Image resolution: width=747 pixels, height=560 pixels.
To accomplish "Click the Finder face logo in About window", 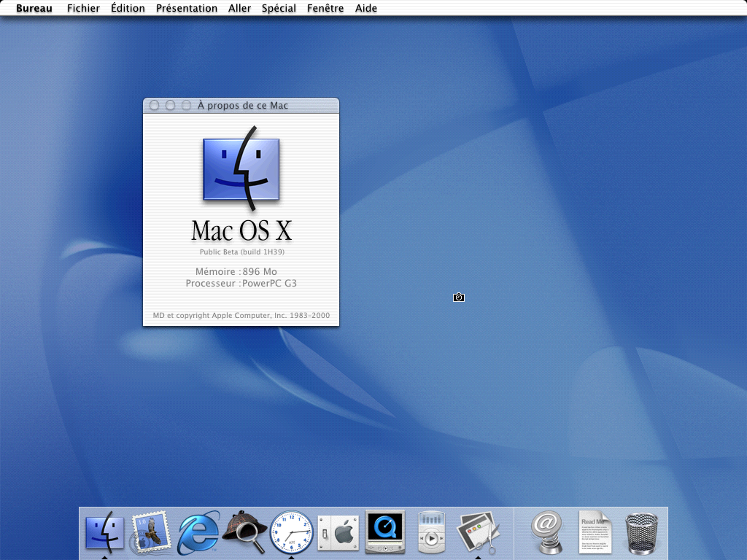I will click(x=241, y=168).
